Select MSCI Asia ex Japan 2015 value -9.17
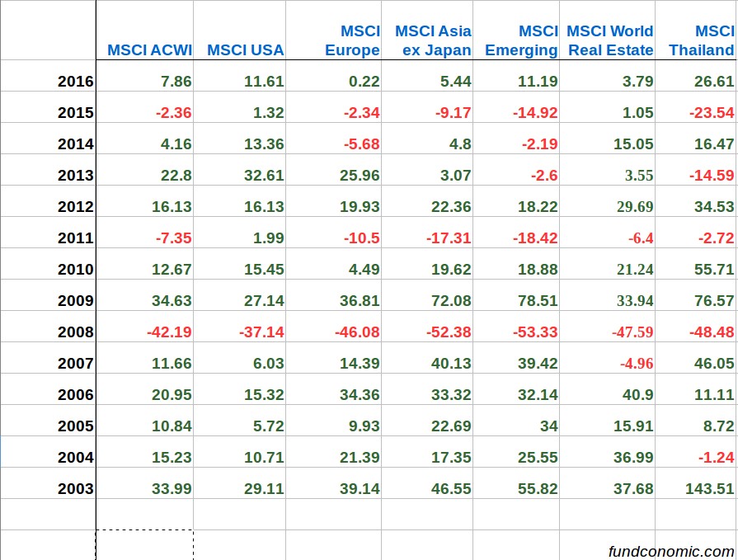738x560 pixels. 453,113
